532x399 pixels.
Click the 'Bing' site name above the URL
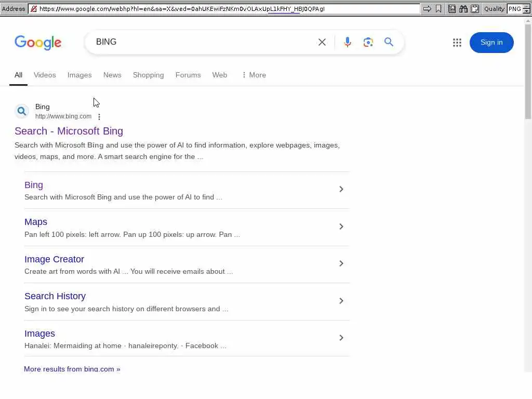click(x=43, y=107)
